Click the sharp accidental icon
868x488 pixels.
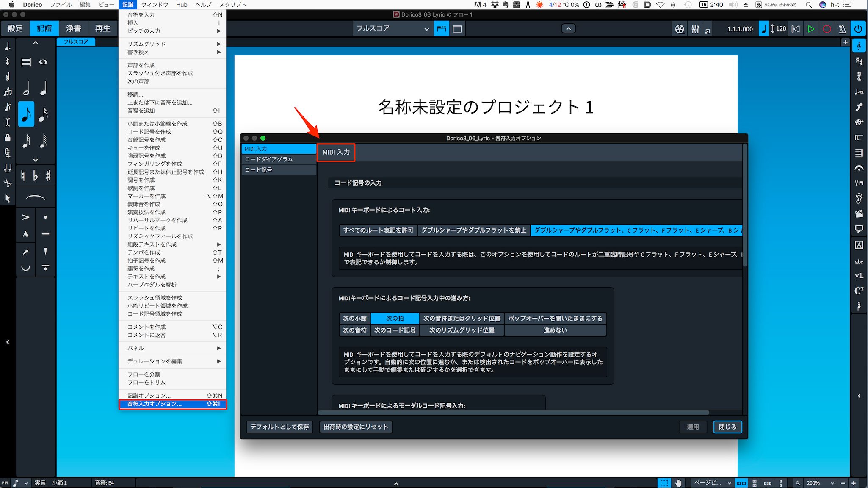(x=48, y=175)
